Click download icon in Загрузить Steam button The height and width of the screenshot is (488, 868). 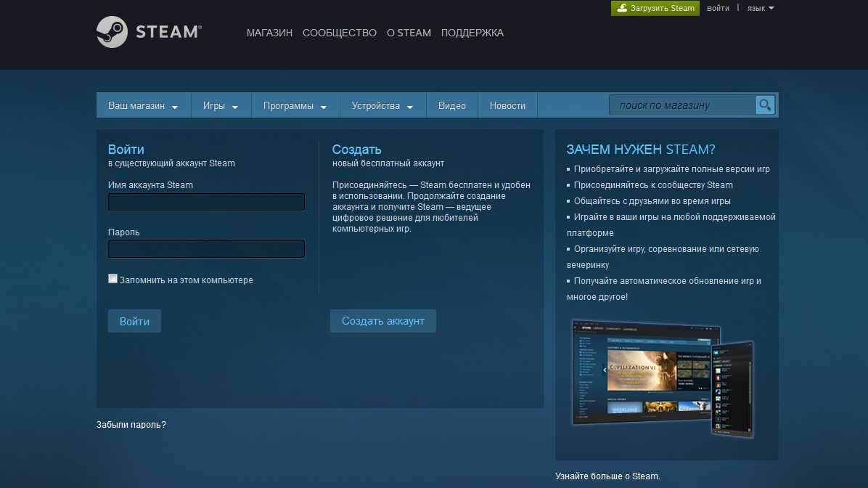622,8
